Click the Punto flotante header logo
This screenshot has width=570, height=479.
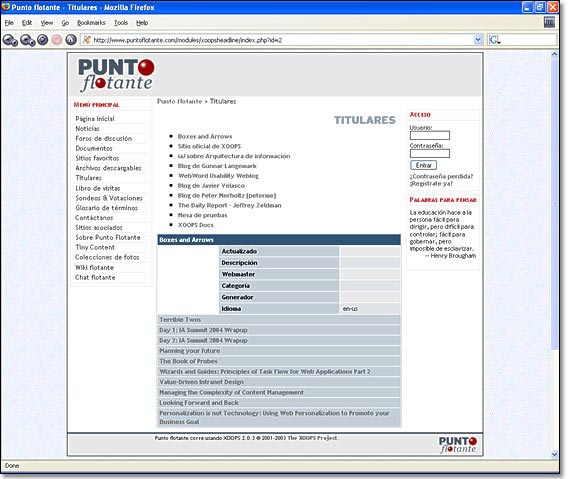tap(116, 75)
